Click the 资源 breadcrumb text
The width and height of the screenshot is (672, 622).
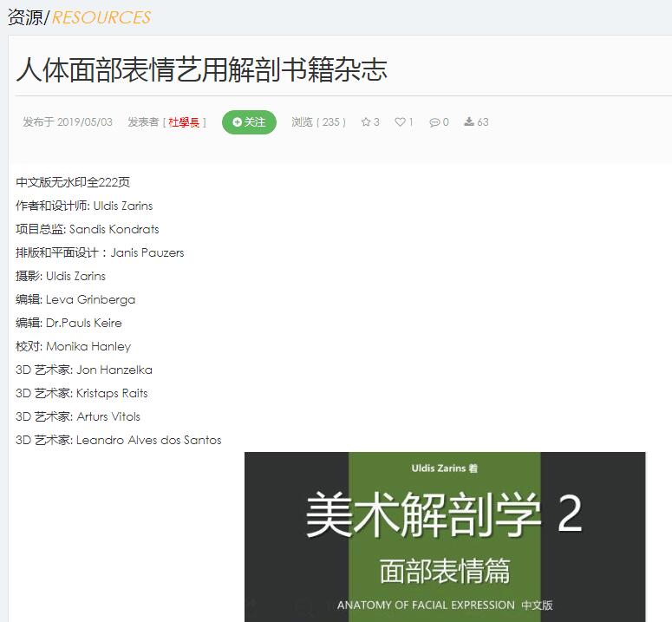(25, 17)
